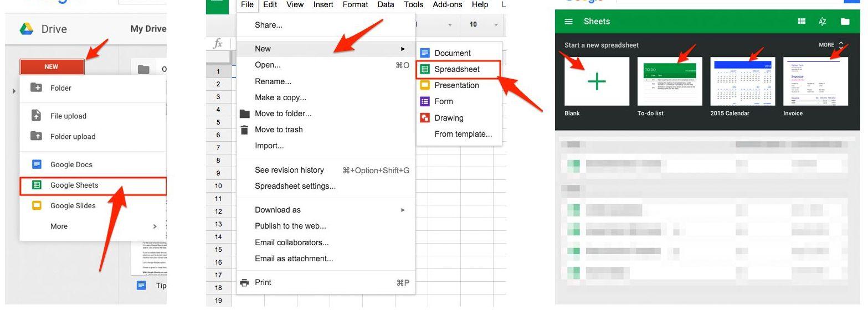The width and height of the screenshot is (868, 310).
Task: Open the To-do list template
Action: pyautogui.click(x=670, y=81)
